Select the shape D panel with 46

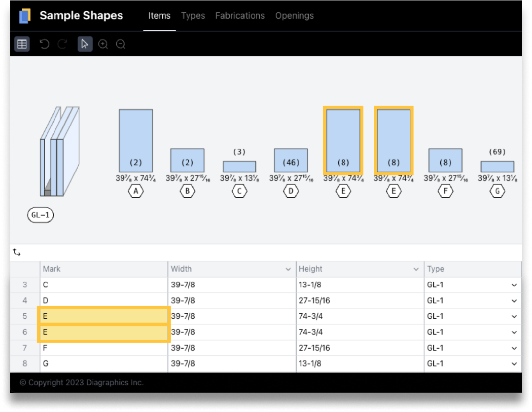[x=291, y=160]
